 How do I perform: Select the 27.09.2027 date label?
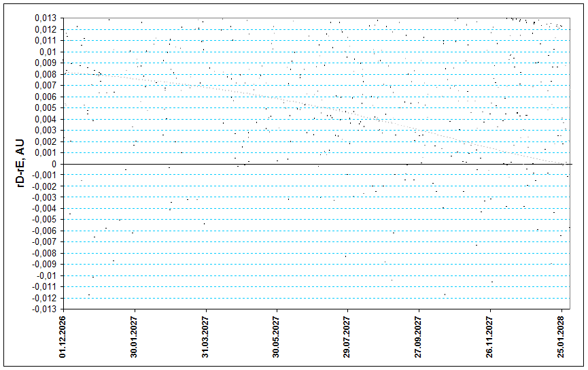419,337
